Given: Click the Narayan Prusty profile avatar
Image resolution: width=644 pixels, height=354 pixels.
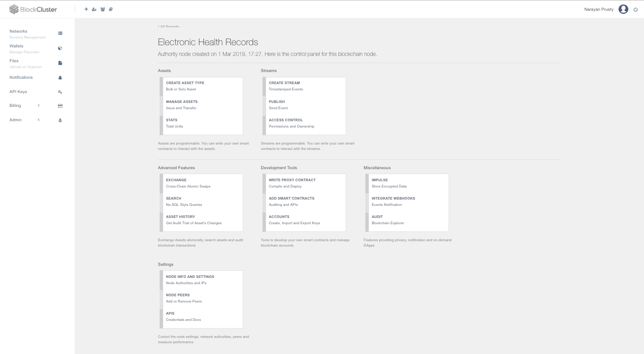Looking at the screenshot, I should [x=623, y=9].
